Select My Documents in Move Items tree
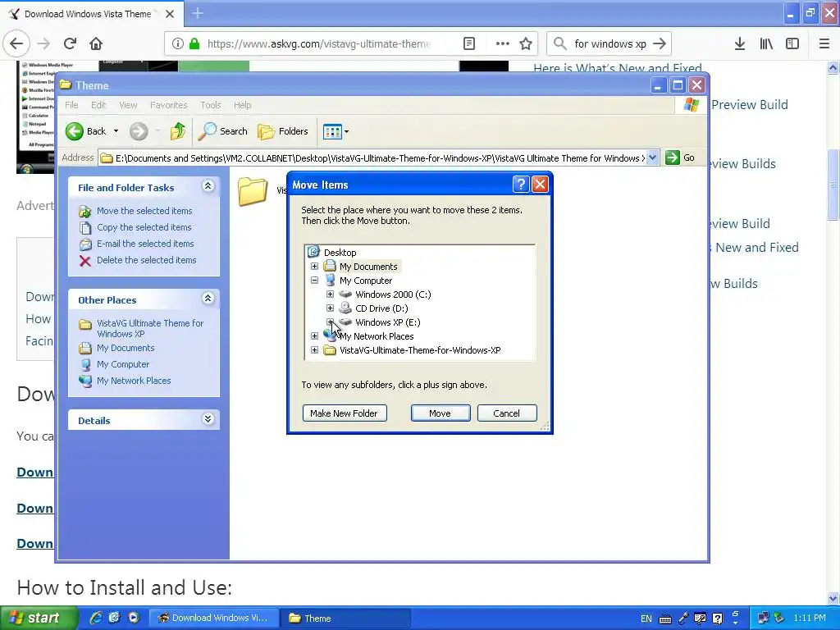This screenshot has width=840, height=630. pyautogui.click(x=368, y=267)
